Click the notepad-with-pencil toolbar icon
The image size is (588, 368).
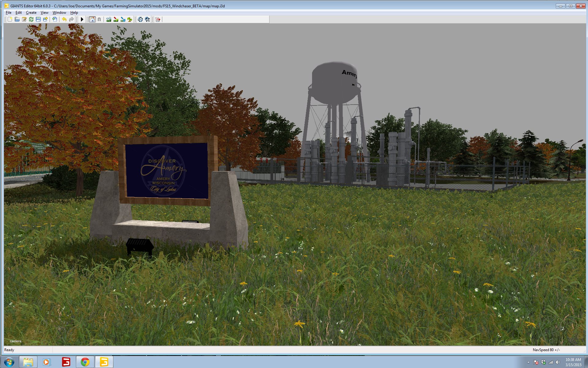24,19
